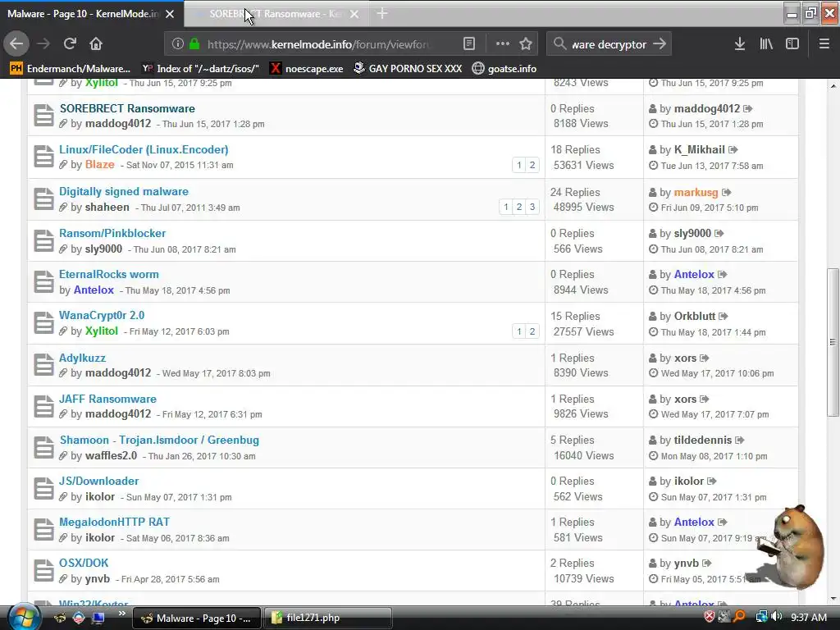Screen dimensions: 840x630
Task: Close the Malware - Page 10 tab
Action: tap(170, 14)
